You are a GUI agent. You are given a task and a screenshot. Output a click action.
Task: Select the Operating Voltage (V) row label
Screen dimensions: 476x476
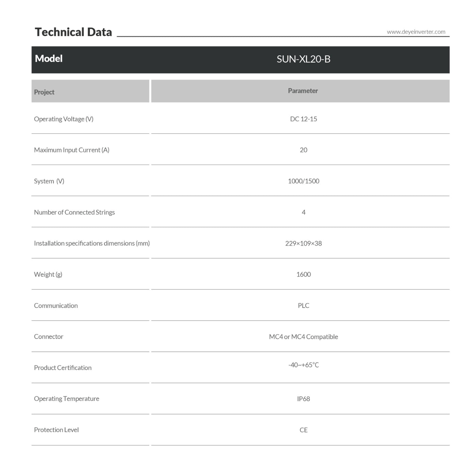(x=64, y=119)
